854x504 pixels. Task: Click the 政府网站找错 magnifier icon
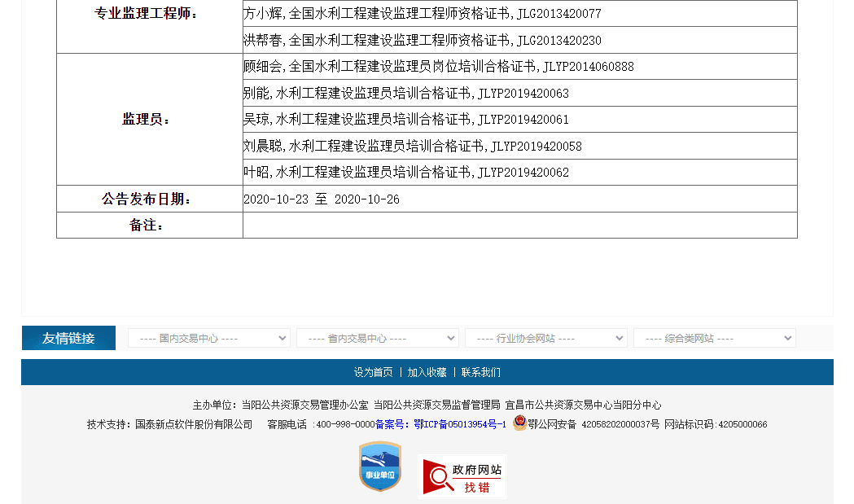[x=440, y=477]
